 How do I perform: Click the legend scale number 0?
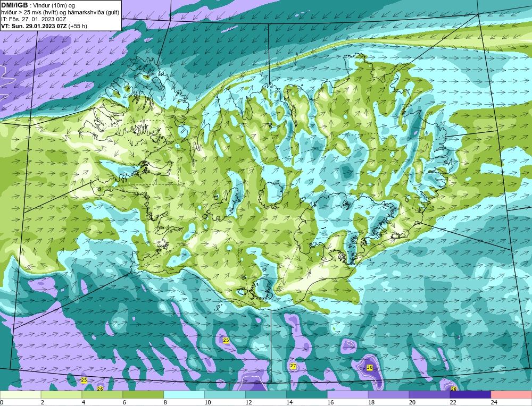pos(2,403)
